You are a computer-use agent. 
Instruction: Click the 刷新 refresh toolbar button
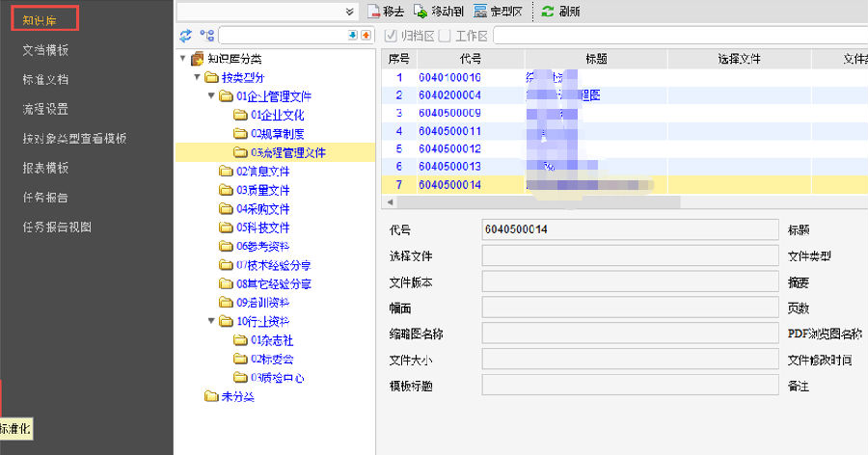pos(560,11)
